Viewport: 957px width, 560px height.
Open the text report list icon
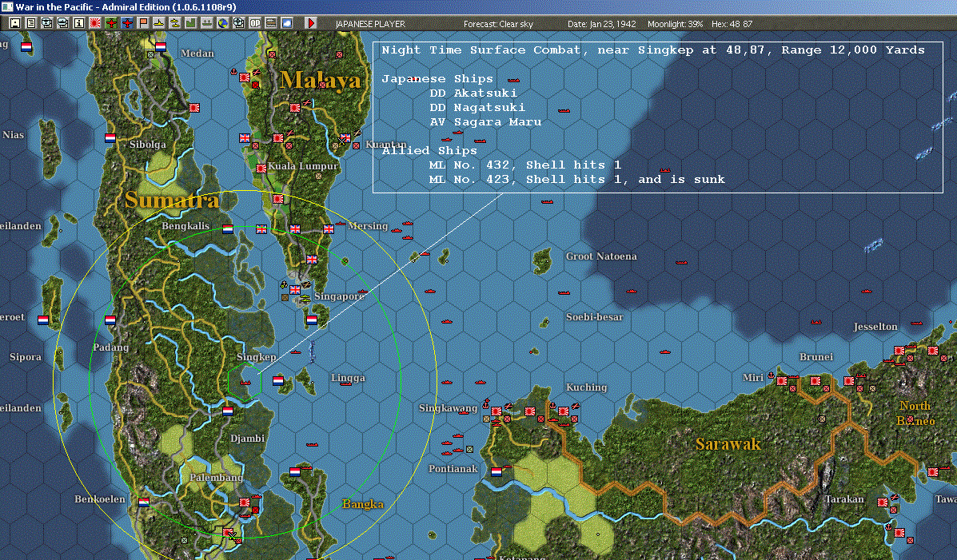[x=30, y=23]
